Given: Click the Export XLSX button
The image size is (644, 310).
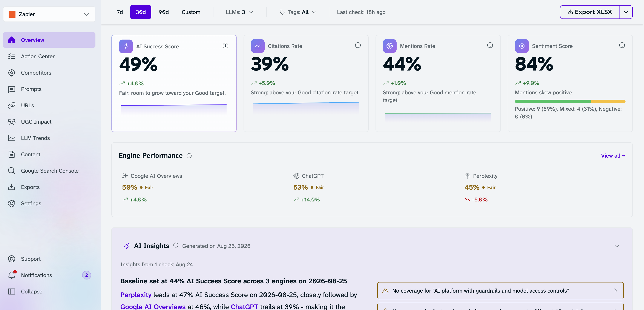Looking at the screenshot, I should coord(590,12).
